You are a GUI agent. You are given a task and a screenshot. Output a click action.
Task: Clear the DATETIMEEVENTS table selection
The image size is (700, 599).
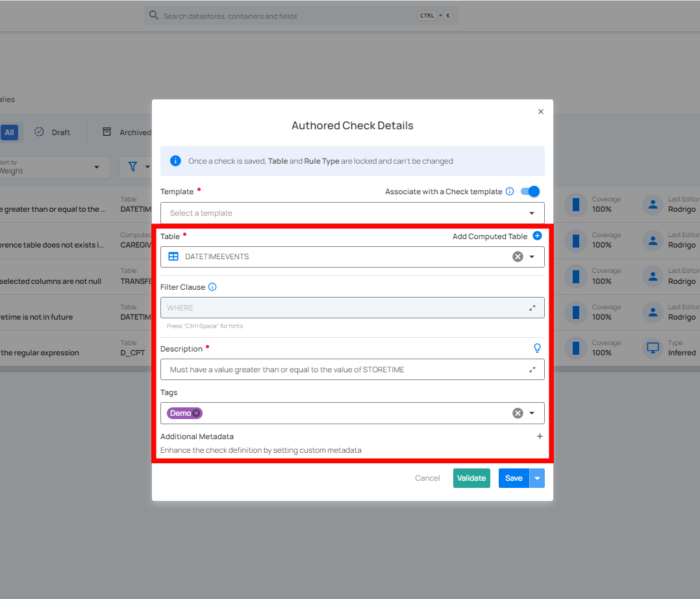pyautogui.click(x=518, y=257)
